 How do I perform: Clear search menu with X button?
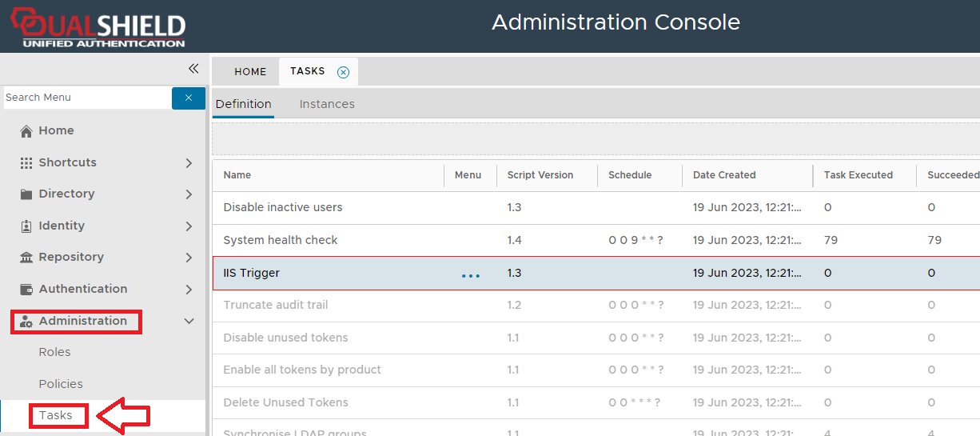[189, 98]
